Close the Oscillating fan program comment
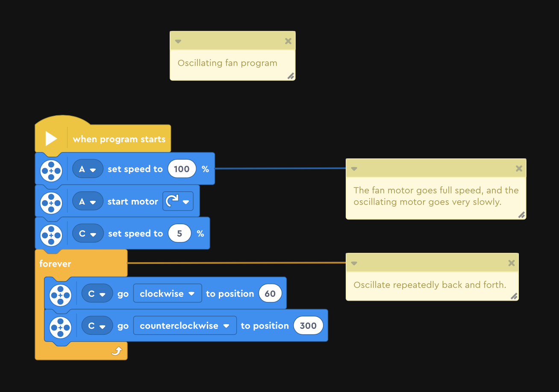This screenshot has width=559, height=392. (x=288, y=41)
